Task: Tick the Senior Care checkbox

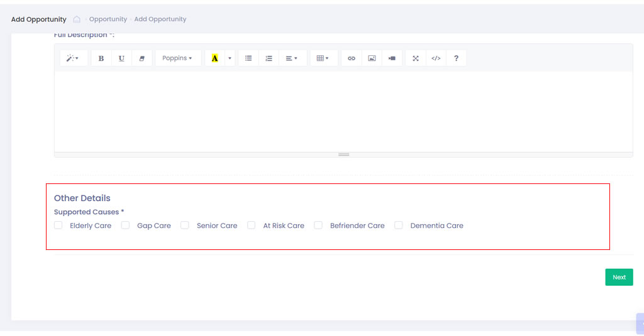Action: (185, 225)
